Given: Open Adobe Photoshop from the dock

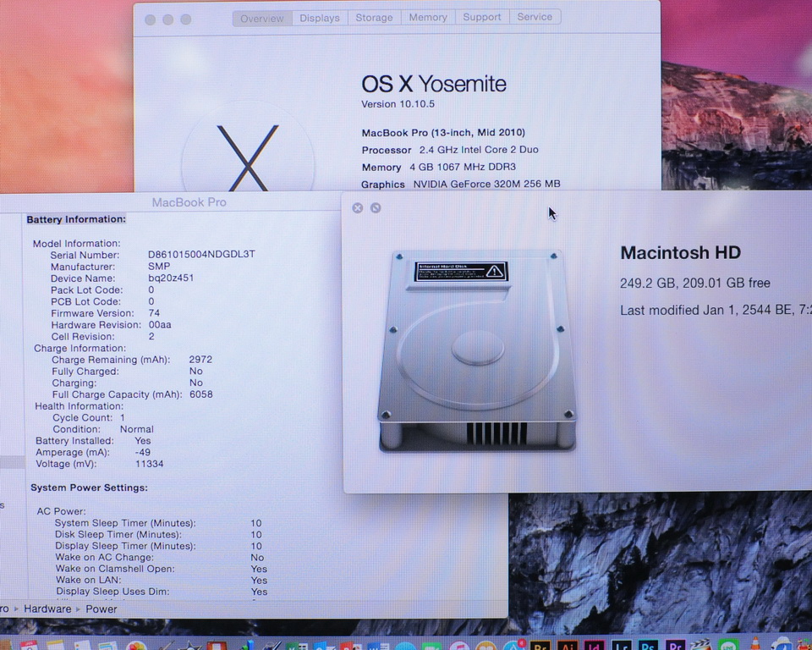Looking at the screenshot, I should click(648, 645).
